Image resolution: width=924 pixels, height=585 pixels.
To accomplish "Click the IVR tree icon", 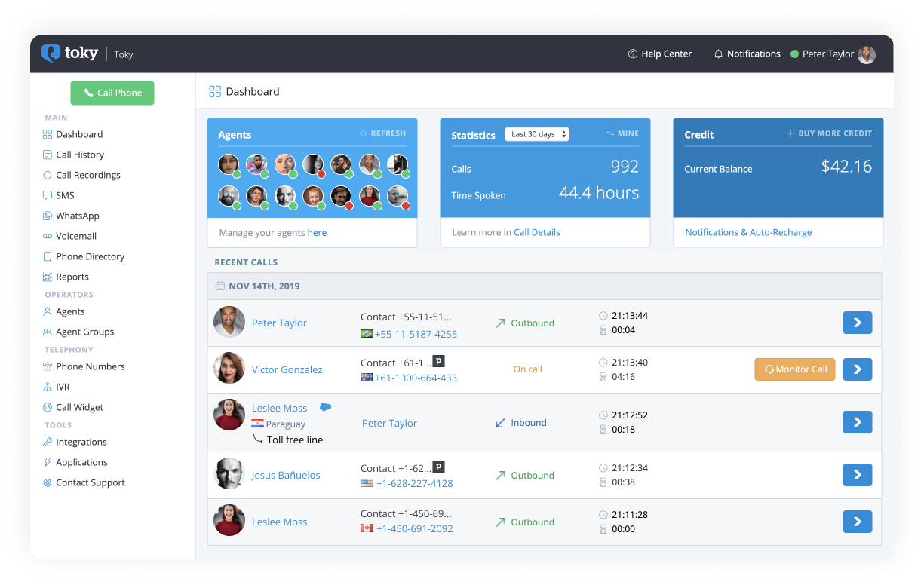I will (48, 387).
